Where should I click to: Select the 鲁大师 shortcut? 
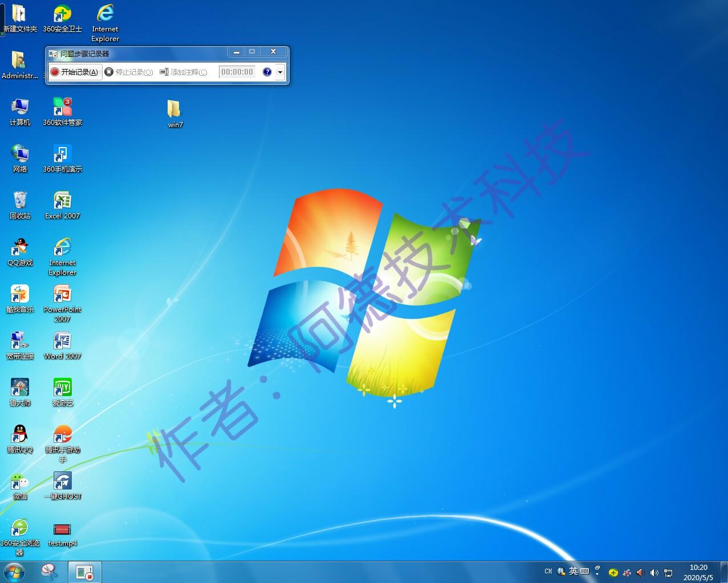pos(20,393)
